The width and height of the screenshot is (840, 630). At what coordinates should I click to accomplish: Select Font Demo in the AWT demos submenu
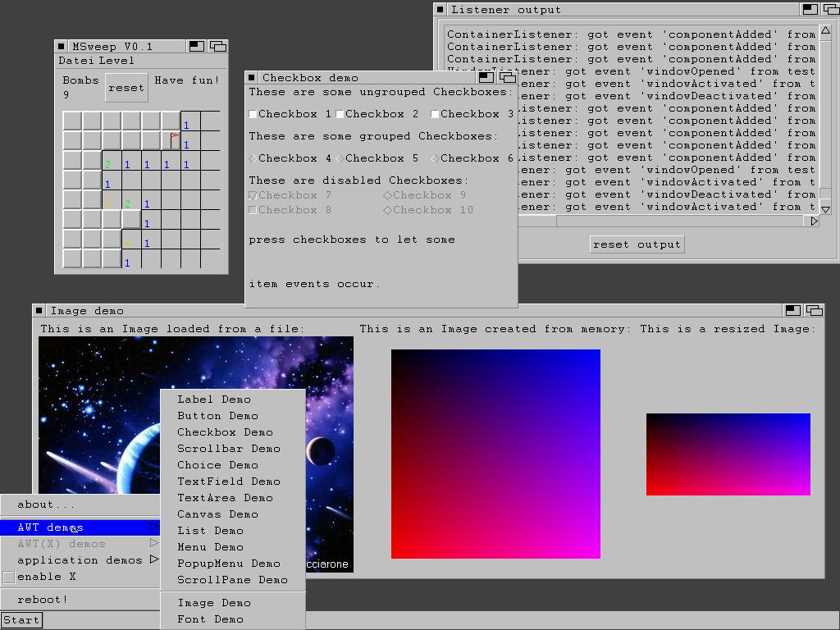211,619
